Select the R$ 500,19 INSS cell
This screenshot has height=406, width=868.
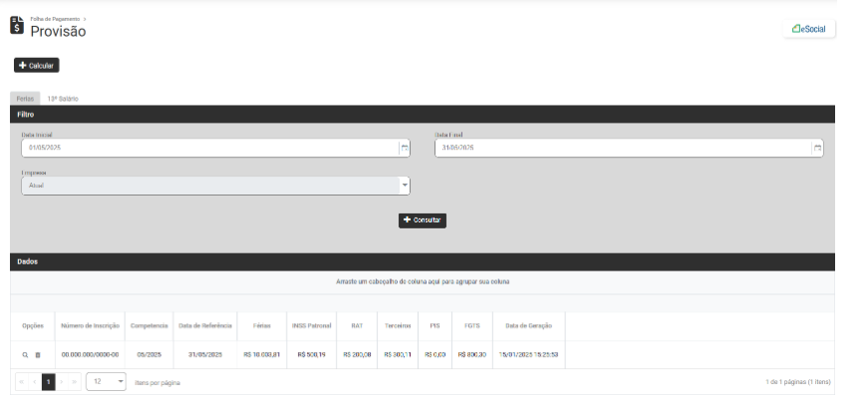click(x=311, y=354)
